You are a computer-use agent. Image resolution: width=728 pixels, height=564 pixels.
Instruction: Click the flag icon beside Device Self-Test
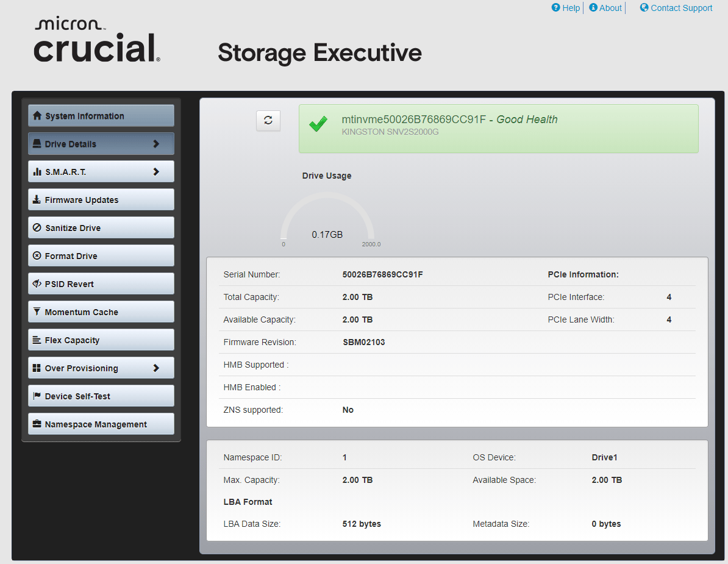[x=37, y=396]
